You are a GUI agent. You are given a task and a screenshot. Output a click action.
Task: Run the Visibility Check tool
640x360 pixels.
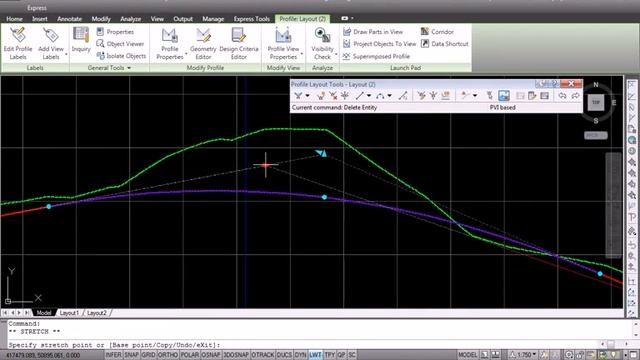click(322, 44)
